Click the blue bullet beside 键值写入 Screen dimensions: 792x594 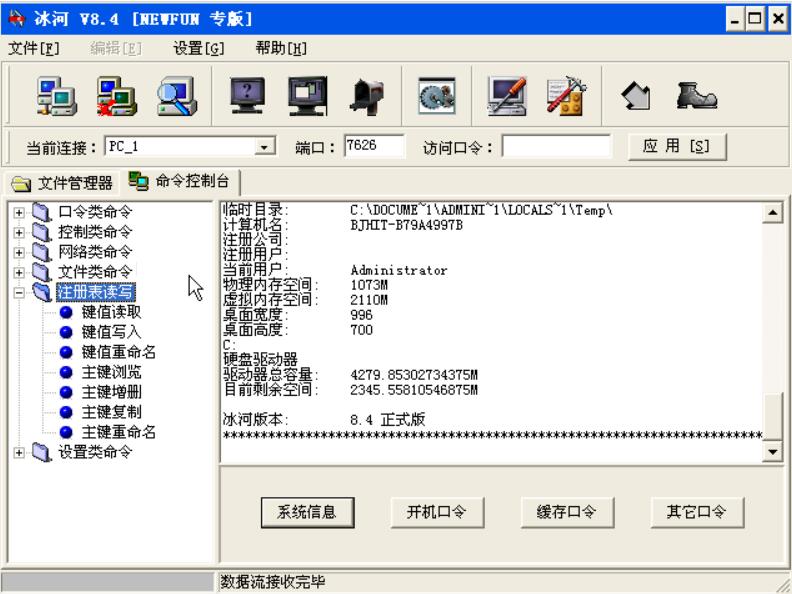click(x=66, y=332)
